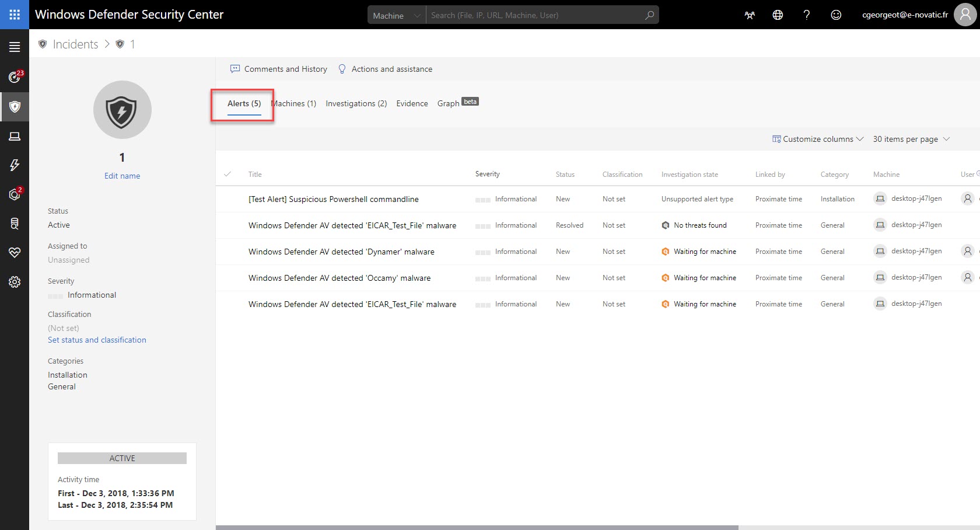
Task: Open the feedback smiley icon
Action: coord(835,15)
